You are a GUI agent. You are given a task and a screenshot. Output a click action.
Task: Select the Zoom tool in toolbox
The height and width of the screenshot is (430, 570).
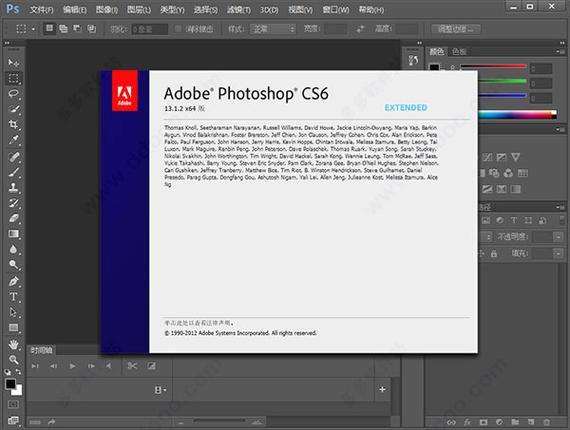point(13,359)
